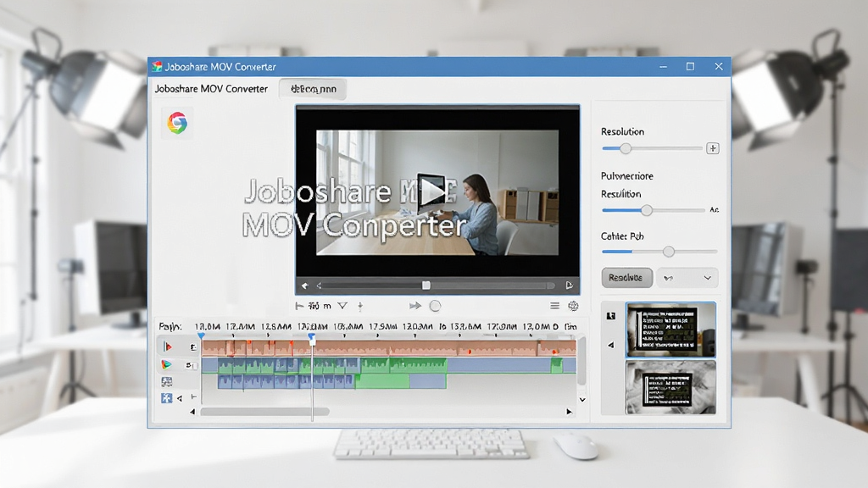This screenshot has height=488, width=868.
Task: Select the upper highlighted thumbnail in right panel
Action: coord(670,330)
